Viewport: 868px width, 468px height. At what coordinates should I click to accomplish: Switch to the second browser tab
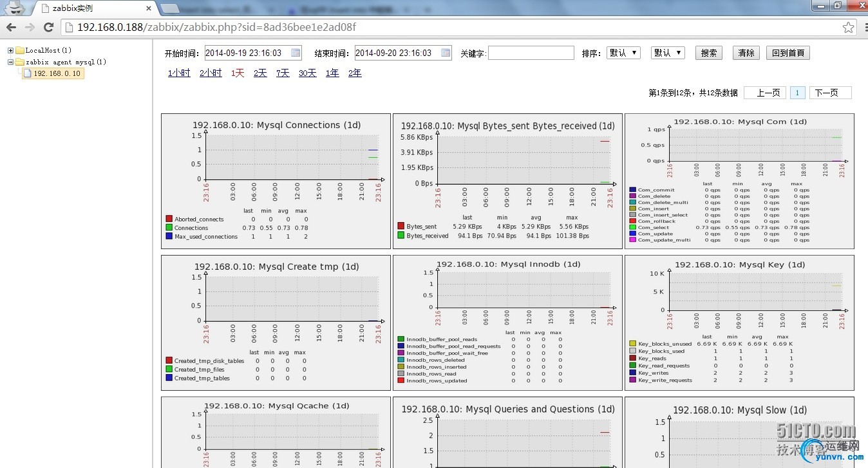click(x=169, y=8)
